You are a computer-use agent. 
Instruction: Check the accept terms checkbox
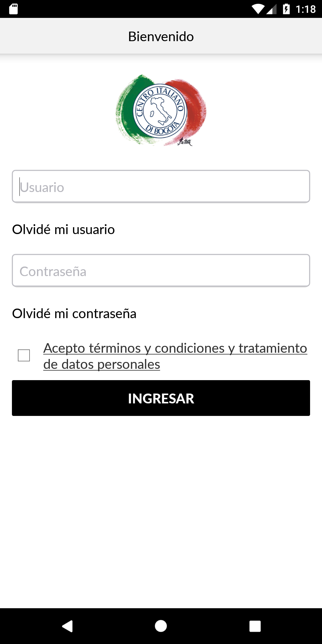[x=24, y=355]
